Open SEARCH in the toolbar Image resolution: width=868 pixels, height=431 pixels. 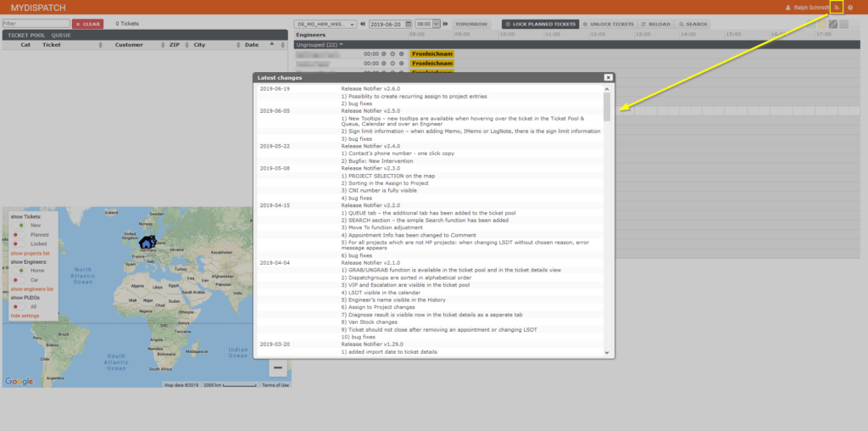(x=693, y=25)
